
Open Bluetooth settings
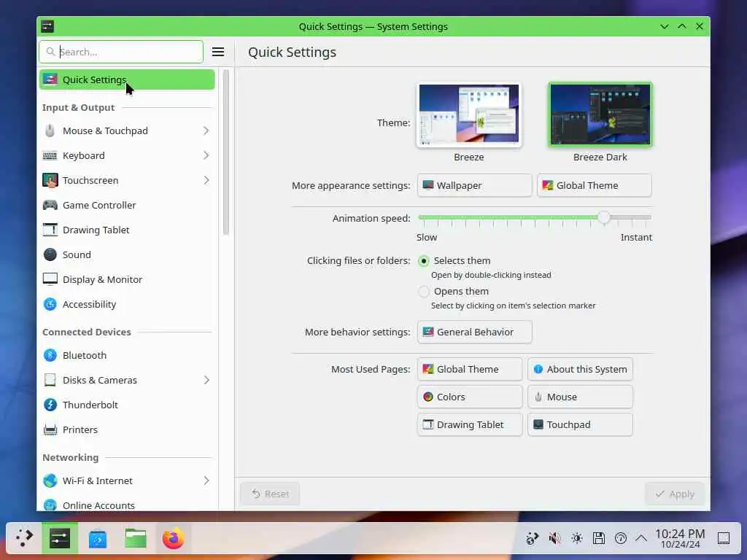click(127, 355)
